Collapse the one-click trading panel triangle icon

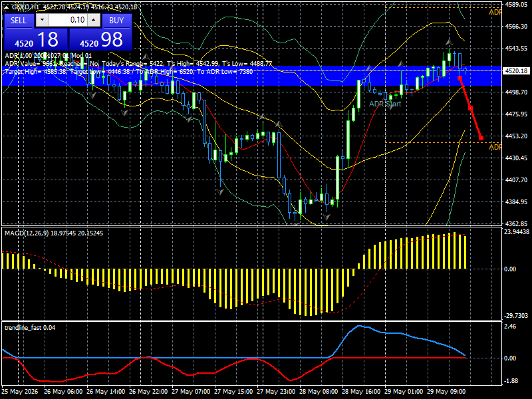click(x=7, y=7)
